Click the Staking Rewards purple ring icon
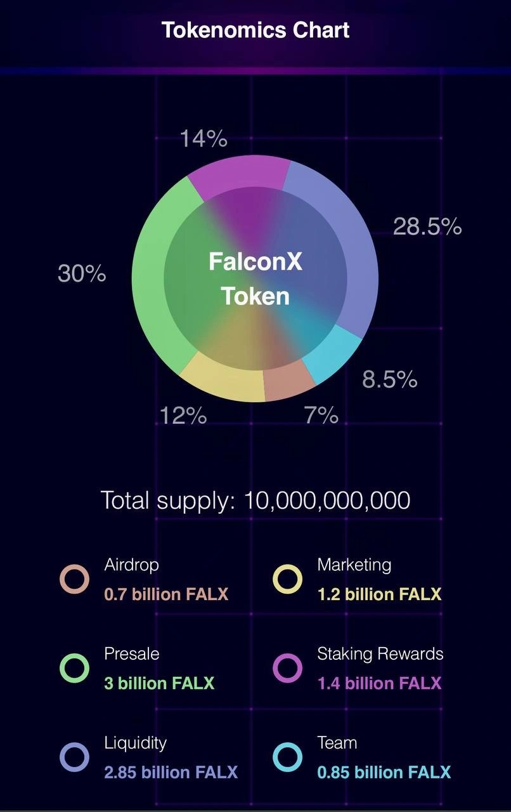Viewport: 511px width, 812px height. click(x=287, y=668)
